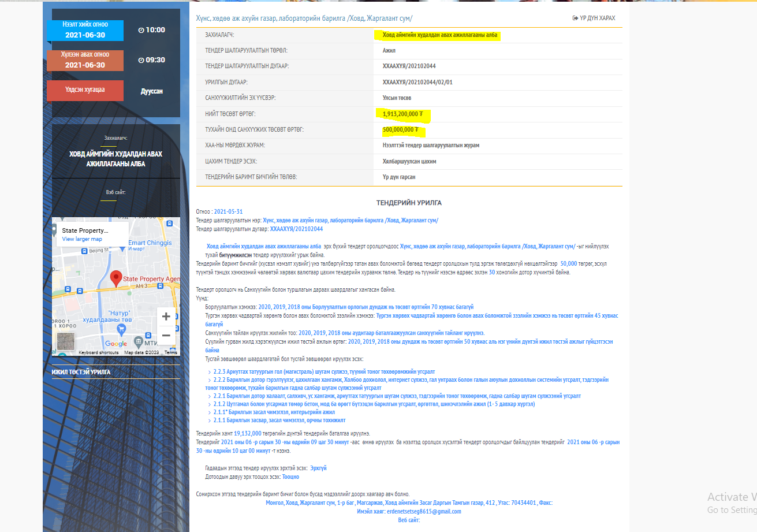Click the Хүлээн авах огноо date badge
This screenshot has height=532, width=757.
[x=85, y=61]
